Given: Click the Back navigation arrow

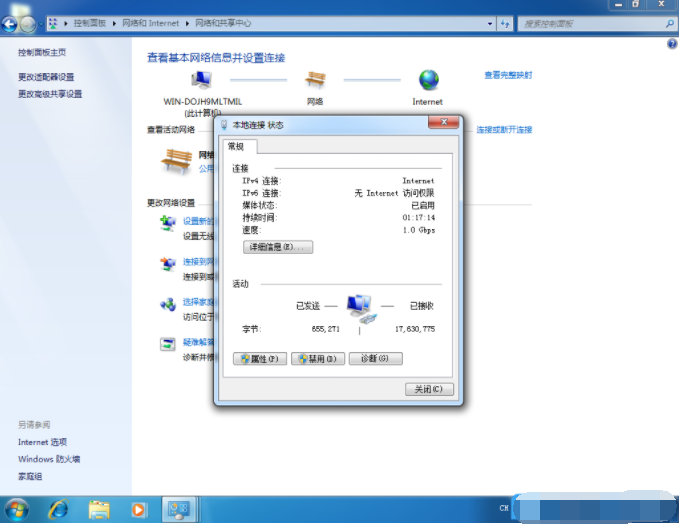Looking at the screenshot, I should [x=10, y=24].
